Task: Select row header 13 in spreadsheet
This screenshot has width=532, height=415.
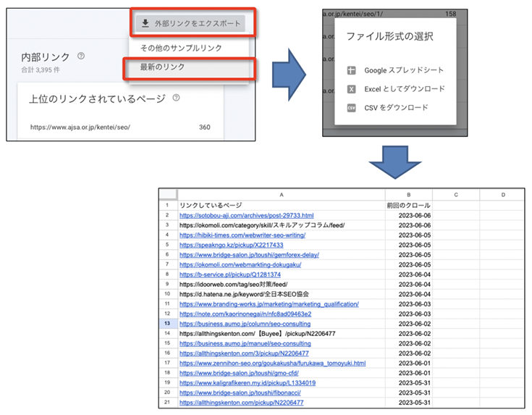Action: [x=168, y=324]
